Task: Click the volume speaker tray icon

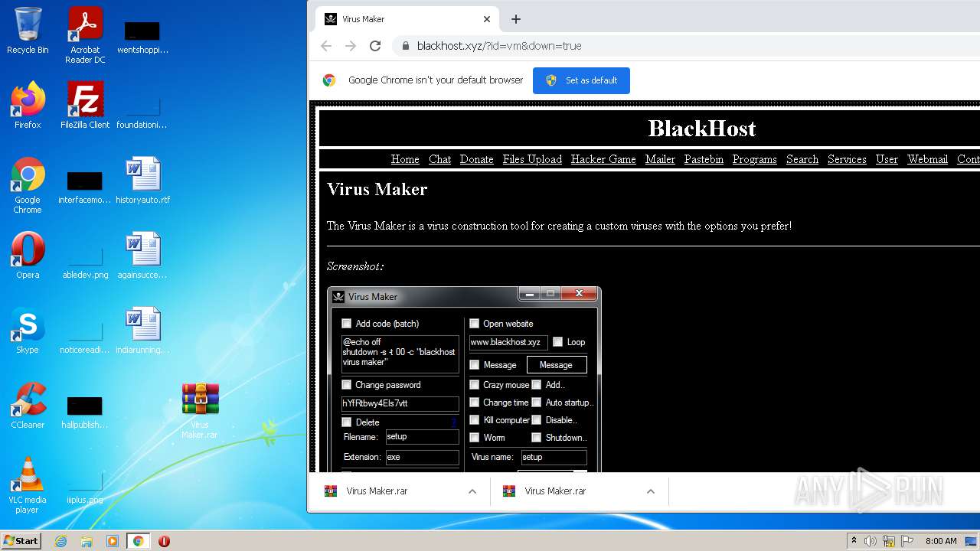Action: pos(871,541)
